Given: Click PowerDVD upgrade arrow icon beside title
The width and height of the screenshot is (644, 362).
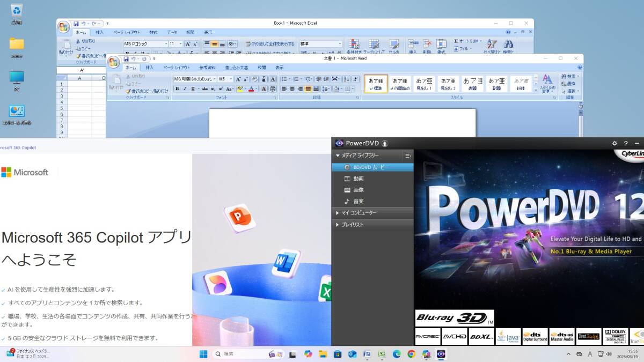Looking at the screenshot, I should point(385,143).
